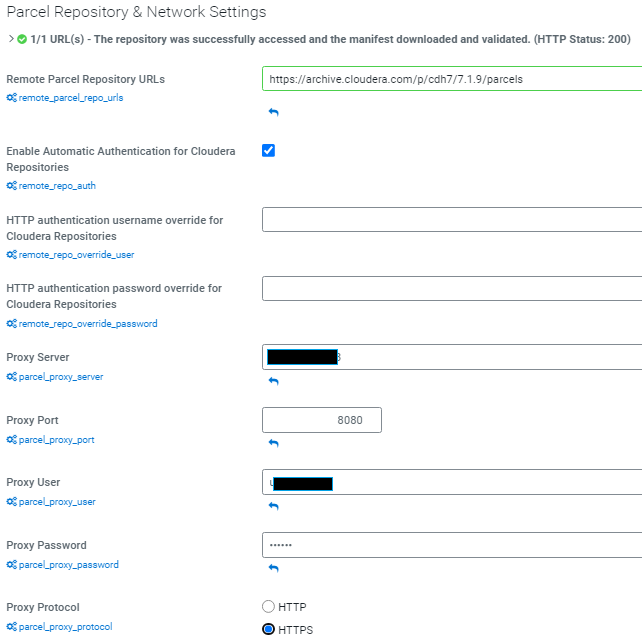Open the parcel_proxy_server link
642x641 pixels.
click(61, 377)
